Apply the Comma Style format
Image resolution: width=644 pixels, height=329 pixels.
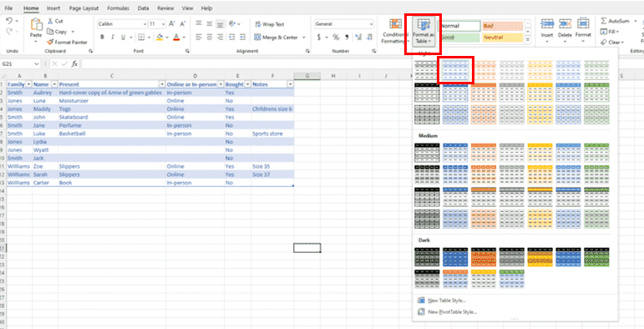pyautogui.click(x=347, y=38)
